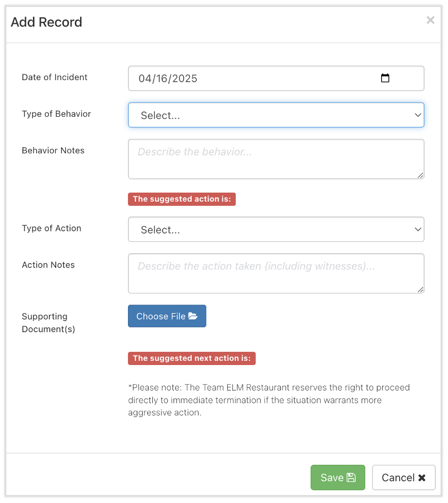Click the floppy disk icon on Save
This screenshot has width=448, height=503.
tap(351, 478)
